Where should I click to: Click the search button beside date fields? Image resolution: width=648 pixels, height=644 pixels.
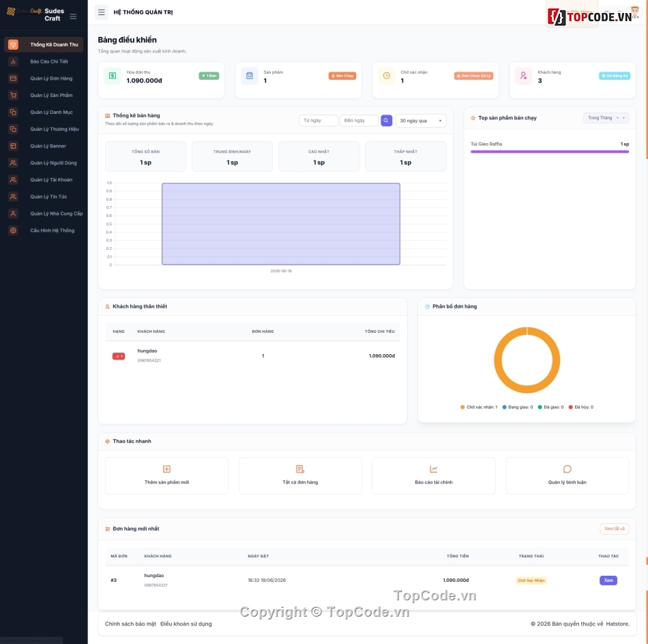[x=386, y=121]
